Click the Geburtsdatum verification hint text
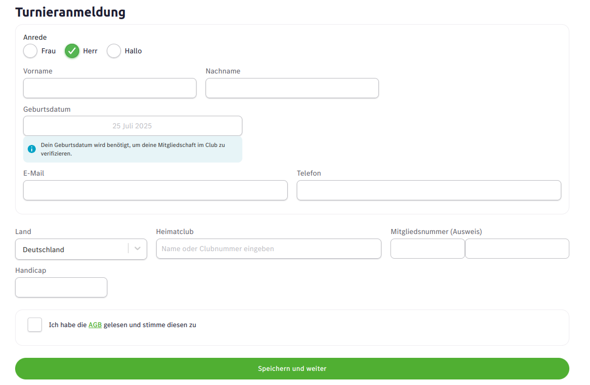590x385 pixels. [x=133, y=149]
